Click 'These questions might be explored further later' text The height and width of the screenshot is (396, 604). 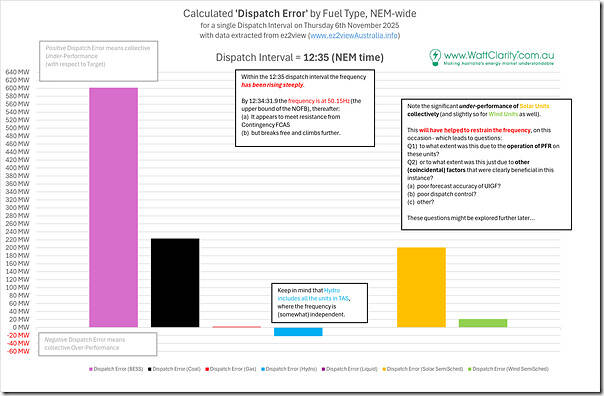471,218
